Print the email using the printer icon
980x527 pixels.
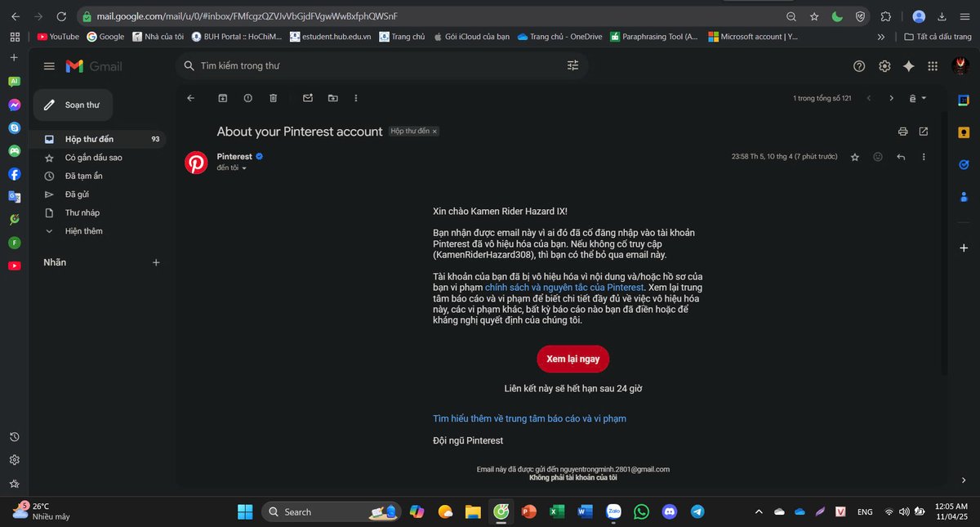(x=902, y=132)
